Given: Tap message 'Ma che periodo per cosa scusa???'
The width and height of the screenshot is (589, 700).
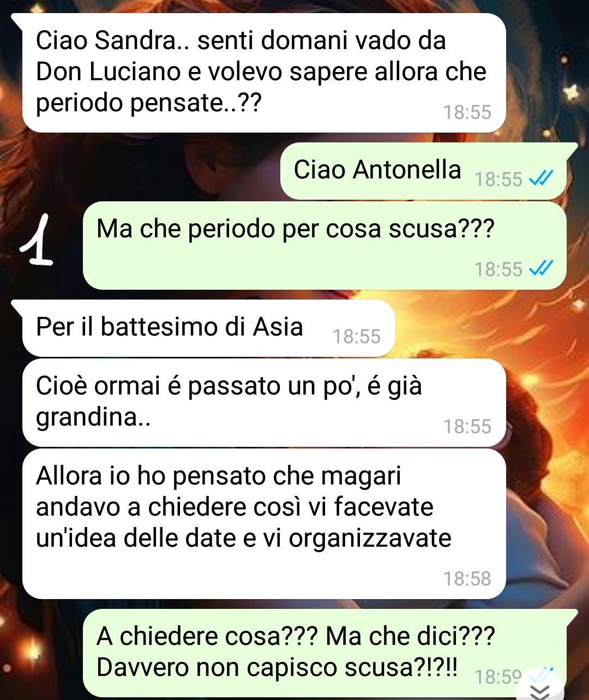Looking at the screenshot, I should point(324,246).
